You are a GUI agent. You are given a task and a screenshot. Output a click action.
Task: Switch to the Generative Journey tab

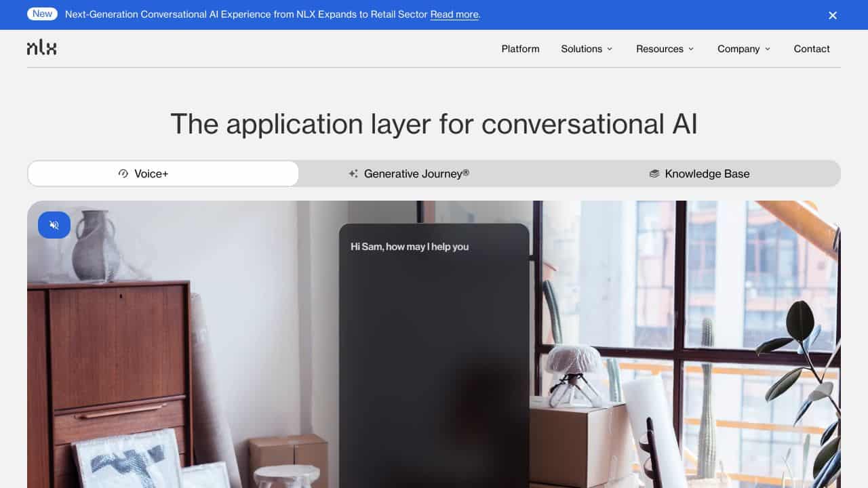(409, 174)
